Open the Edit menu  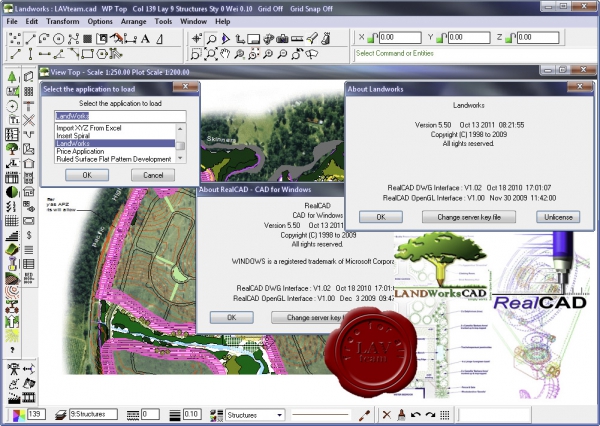[32, 21]
